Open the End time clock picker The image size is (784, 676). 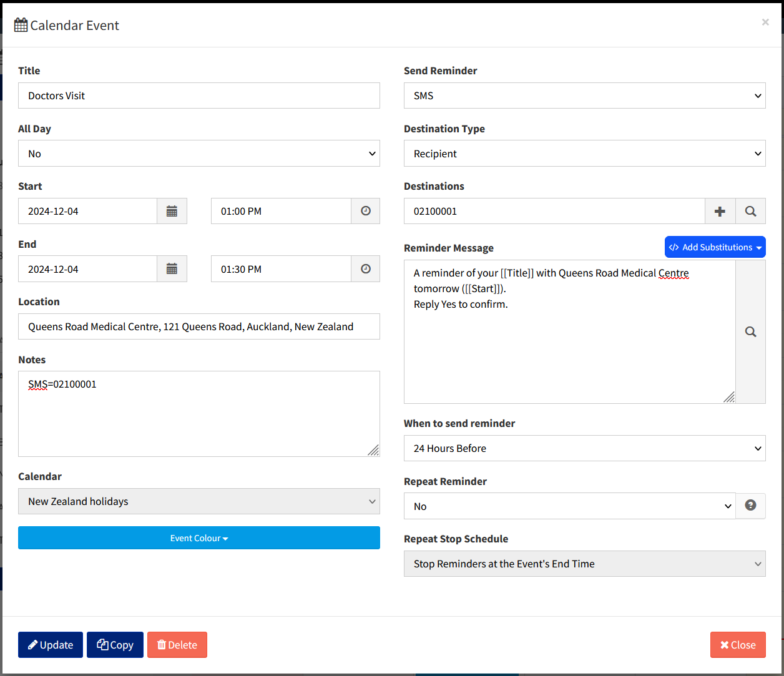pyautogui.click(x=365, y=268)
